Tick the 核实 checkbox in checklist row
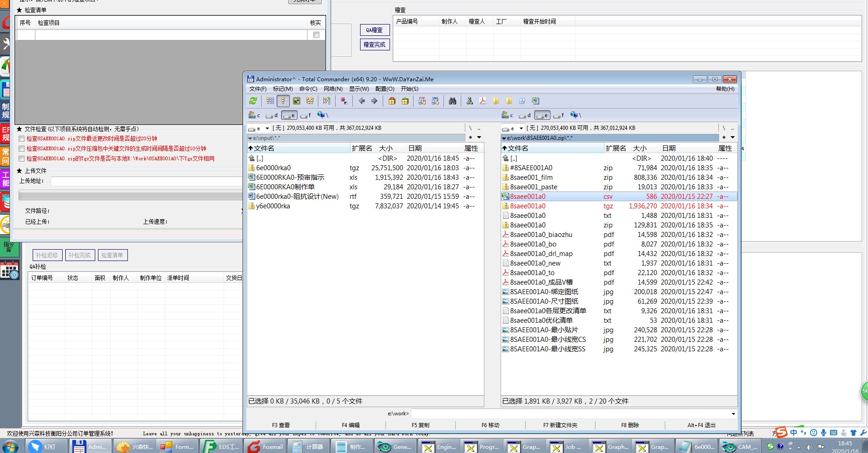 click(x=316, y=35)
